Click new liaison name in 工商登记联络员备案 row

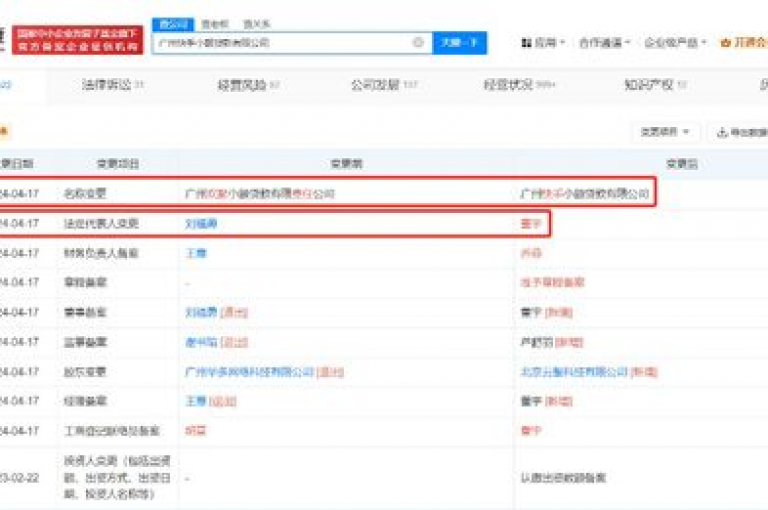(530, 431)
